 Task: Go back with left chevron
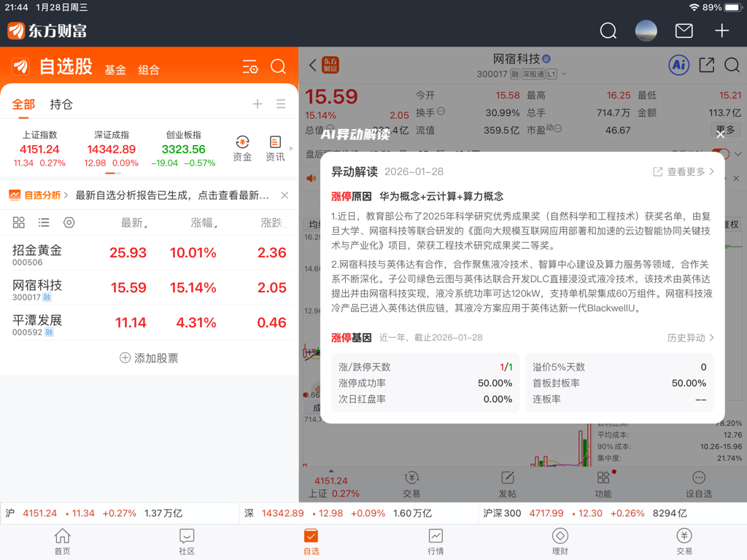coord(312,65)
